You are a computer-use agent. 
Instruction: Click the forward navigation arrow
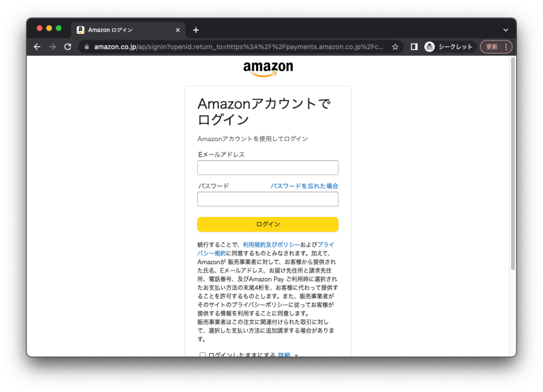[52, 47]
